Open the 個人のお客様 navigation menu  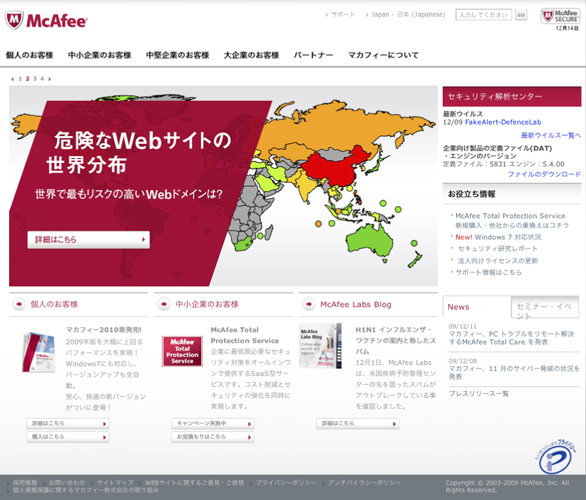click(30, 55)
